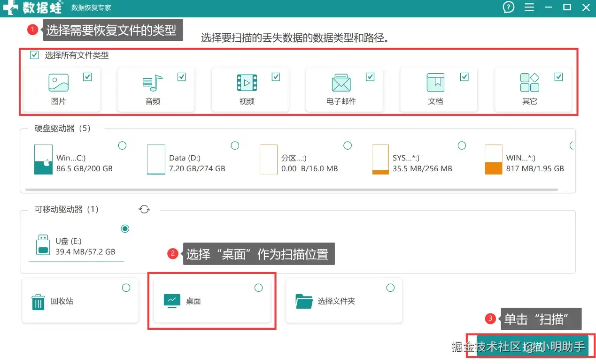596x364 pixels.
Task: Uncheck the 其它 file type checkbox
Action: coord(558,77)
